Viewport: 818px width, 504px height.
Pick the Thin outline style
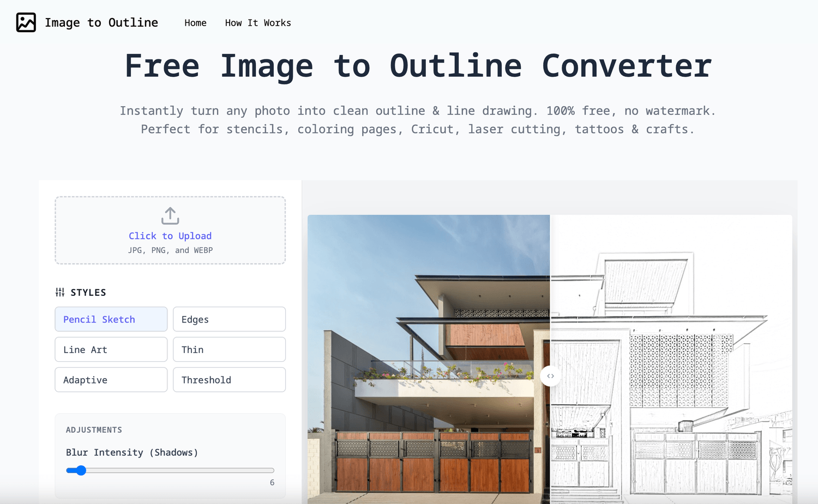coord(229,350)
